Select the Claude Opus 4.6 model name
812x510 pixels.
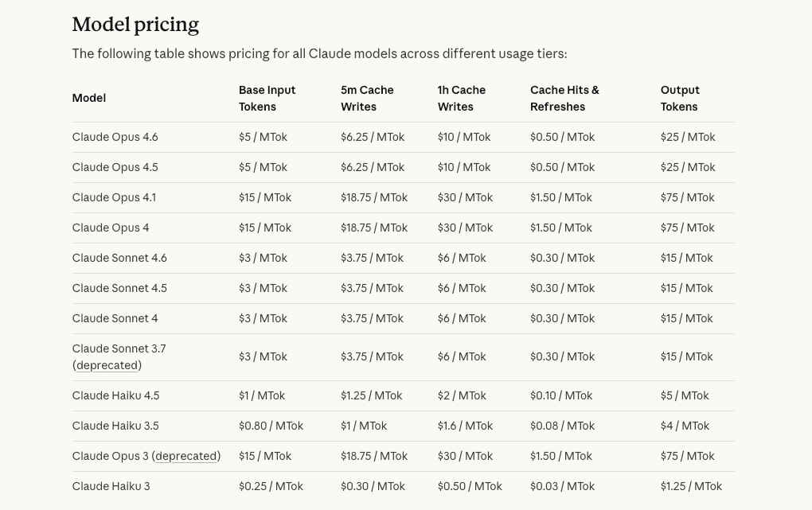(115, 137)
